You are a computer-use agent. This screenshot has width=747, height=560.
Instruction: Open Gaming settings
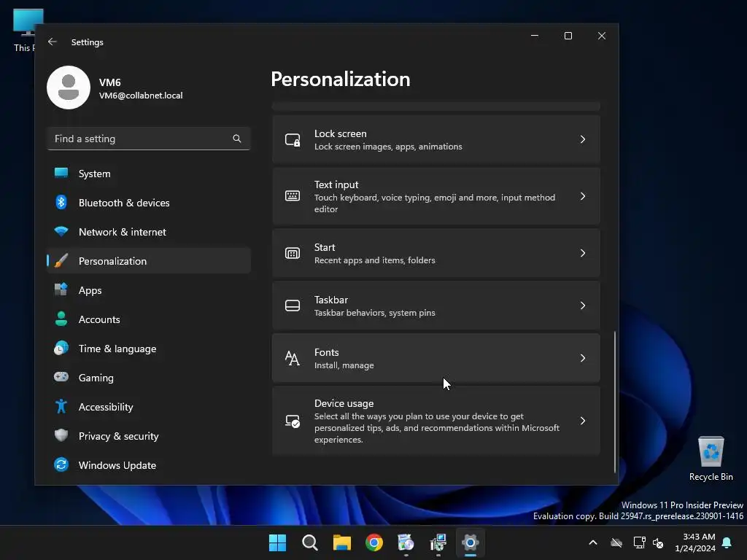pos(149,377)
